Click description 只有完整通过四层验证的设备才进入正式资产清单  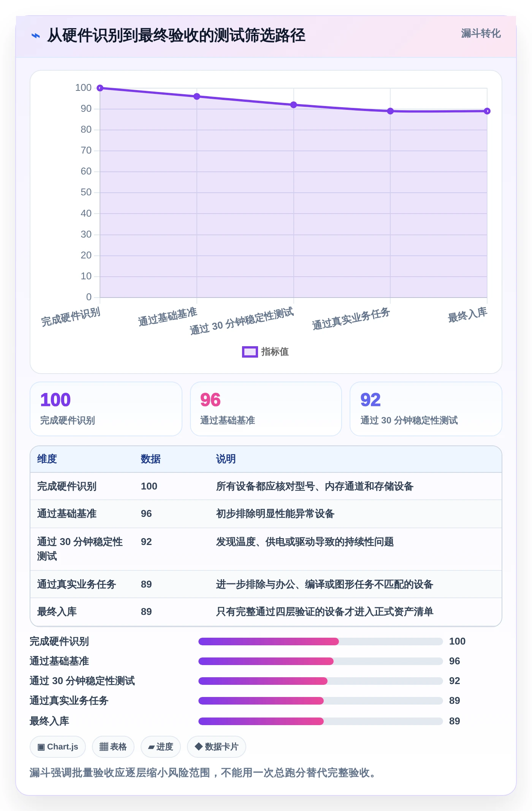click(x=325, y=612)
